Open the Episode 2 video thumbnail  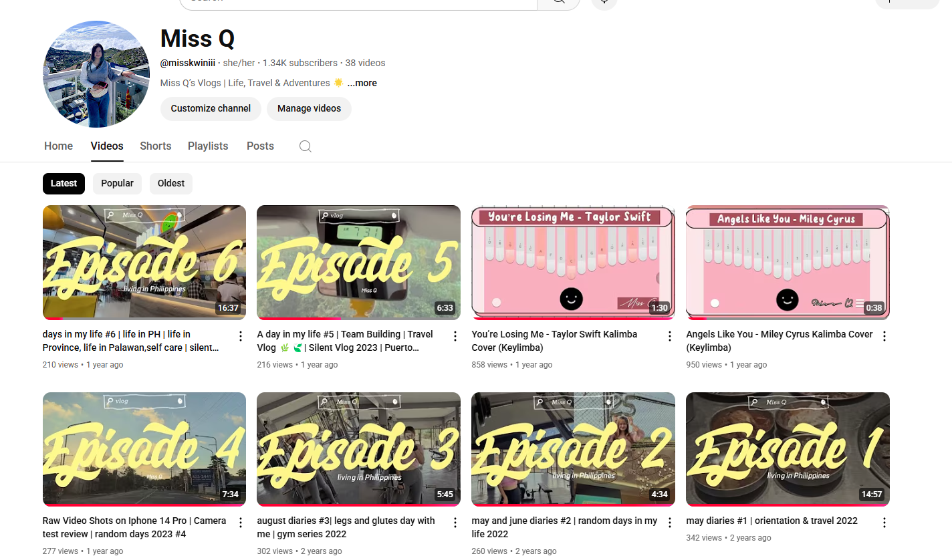pyautogui.click(x=573, y=449)
